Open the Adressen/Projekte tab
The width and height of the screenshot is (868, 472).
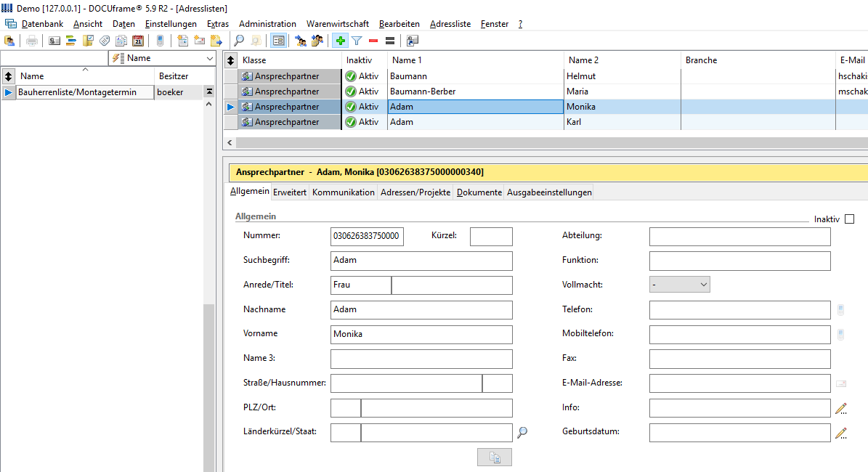pyautogui.click(x=415, y=192)
